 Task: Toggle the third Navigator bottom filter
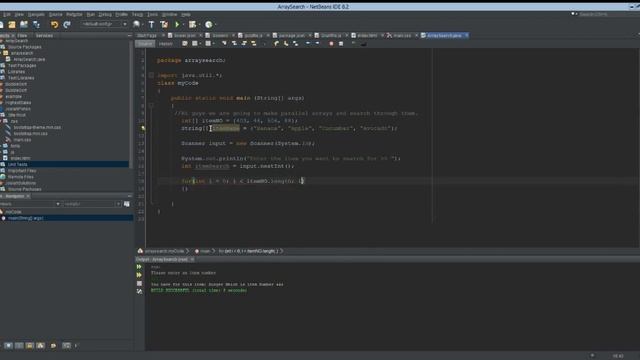pyautogui.click(x=30, y=345)
